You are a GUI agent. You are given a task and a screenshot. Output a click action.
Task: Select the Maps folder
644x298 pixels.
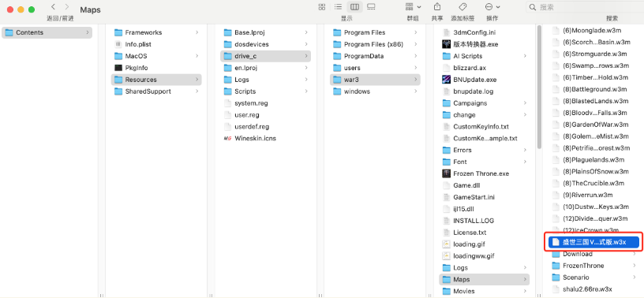pos(485,280)
